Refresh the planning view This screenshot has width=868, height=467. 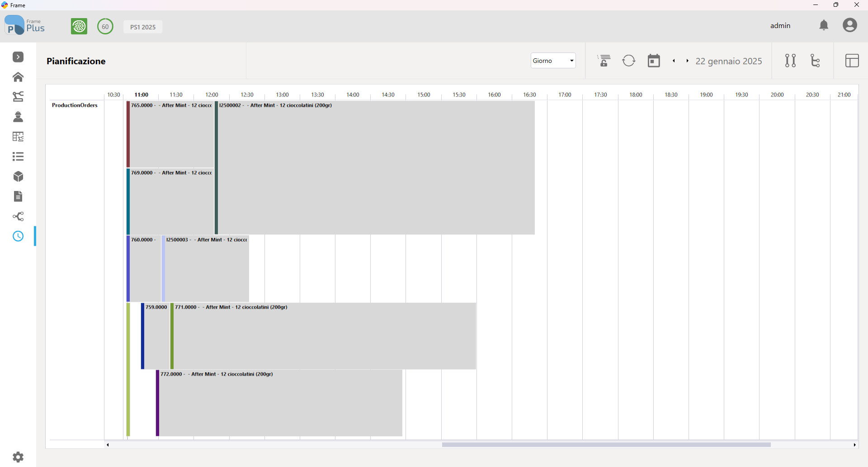(x=629, y=61)
